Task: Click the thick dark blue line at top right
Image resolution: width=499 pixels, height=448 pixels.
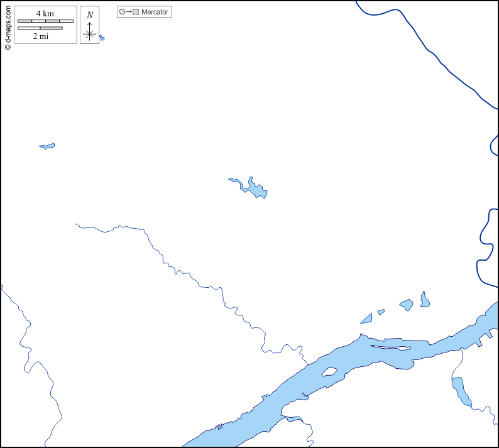Action: pos(440,63)
